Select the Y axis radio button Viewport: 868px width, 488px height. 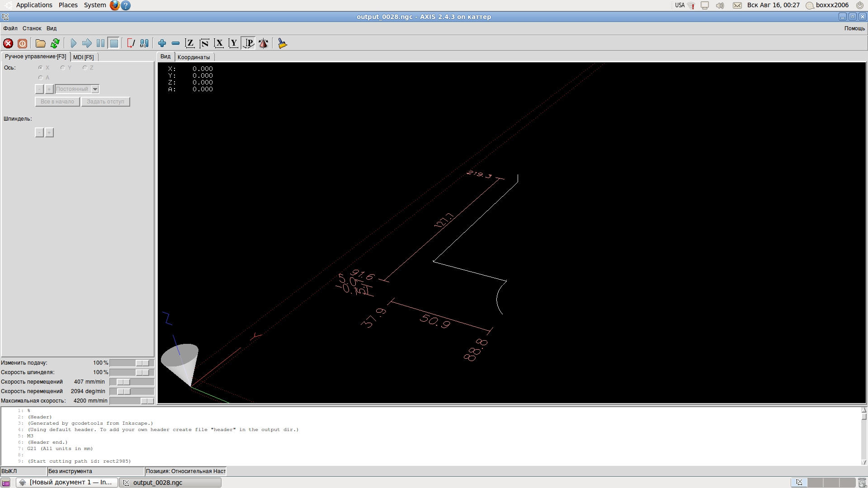(x=63, y=68)
